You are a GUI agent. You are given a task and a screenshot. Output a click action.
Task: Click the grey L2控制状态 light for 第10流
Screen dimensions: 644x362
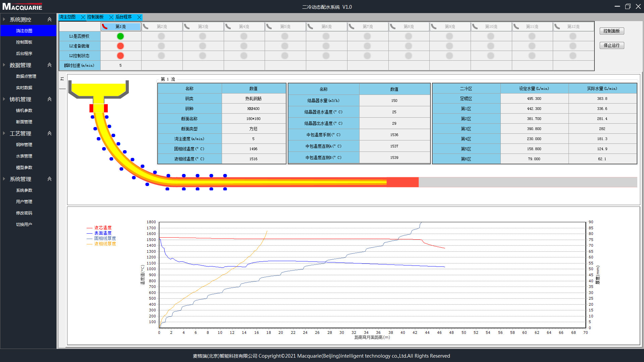click(491, 56)
